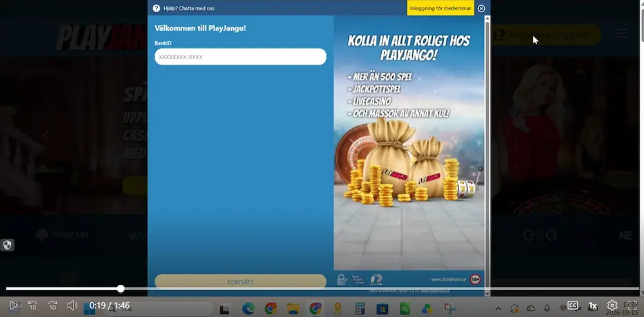Click the help question mark icon
Viewport: 644px width, 317px height.
pos(156,8)
